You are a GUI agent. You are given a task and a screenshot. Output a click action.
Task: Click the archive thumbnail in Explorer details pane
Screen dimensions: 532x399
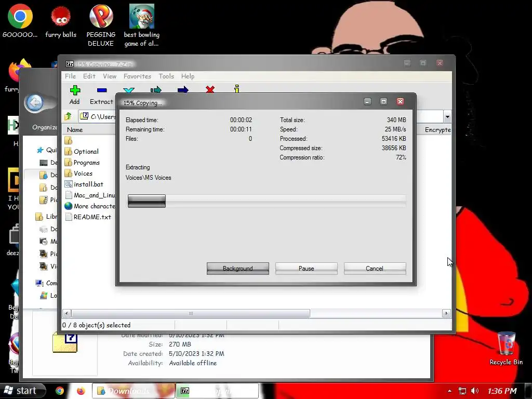[65, 343]
